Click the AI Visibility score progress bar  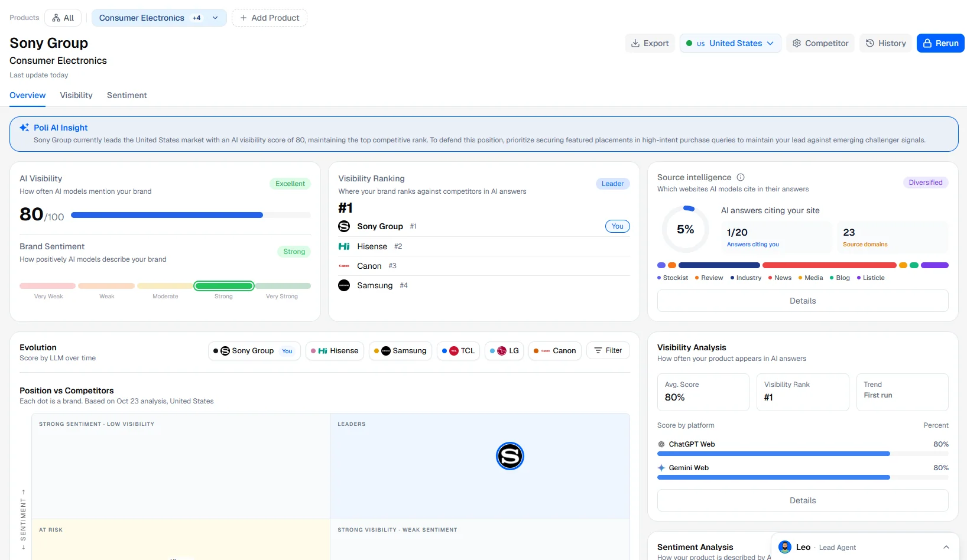point(191,215)
